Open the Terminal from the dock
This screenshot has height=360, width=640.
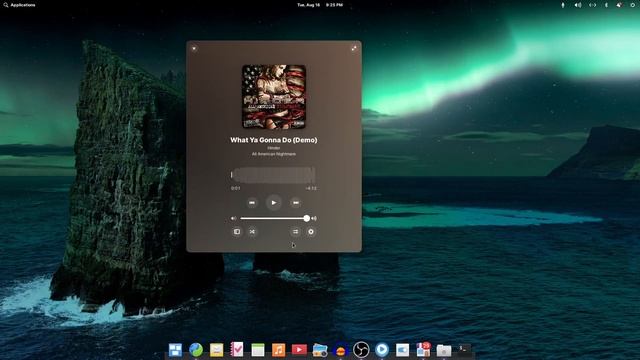(464, 350)
